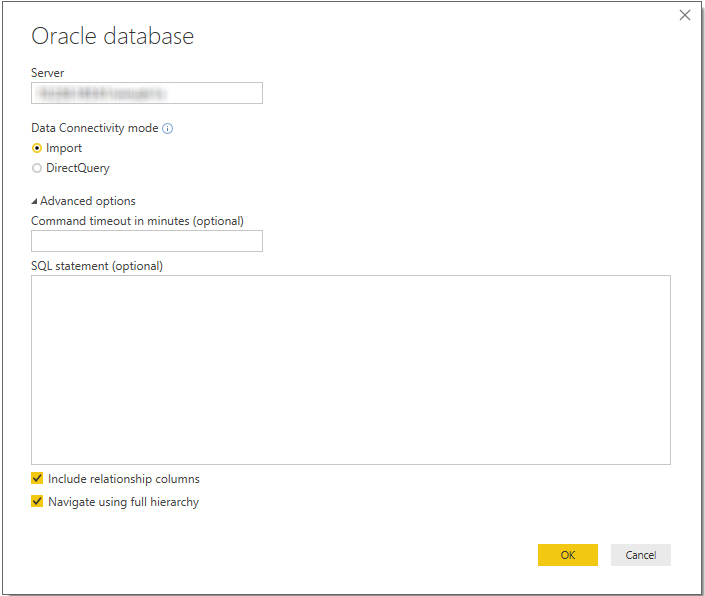Toggle Navigate using full hierarchy checkbox

click(37, 501)
